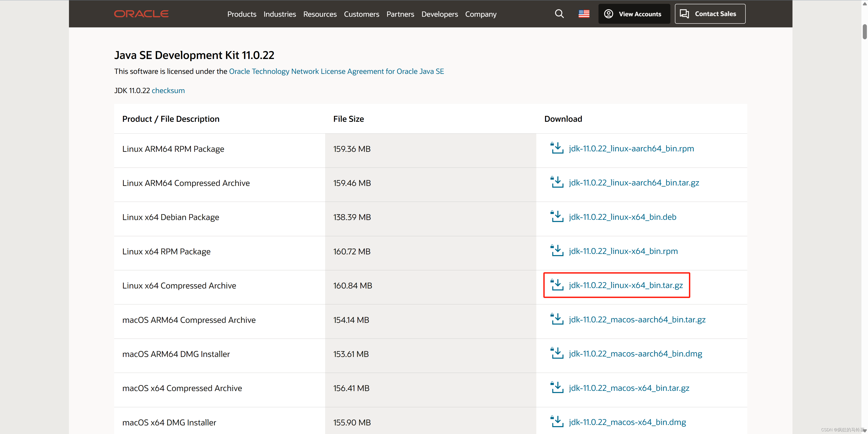Open the Developers menu
This screenshot has width=868, height=434.
(x=439, y=14)
